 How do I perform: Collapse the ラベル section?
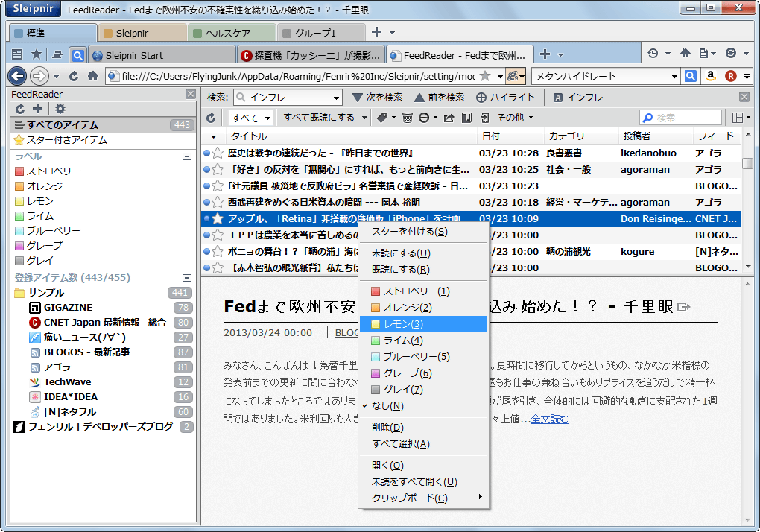(x=186, y=156)
